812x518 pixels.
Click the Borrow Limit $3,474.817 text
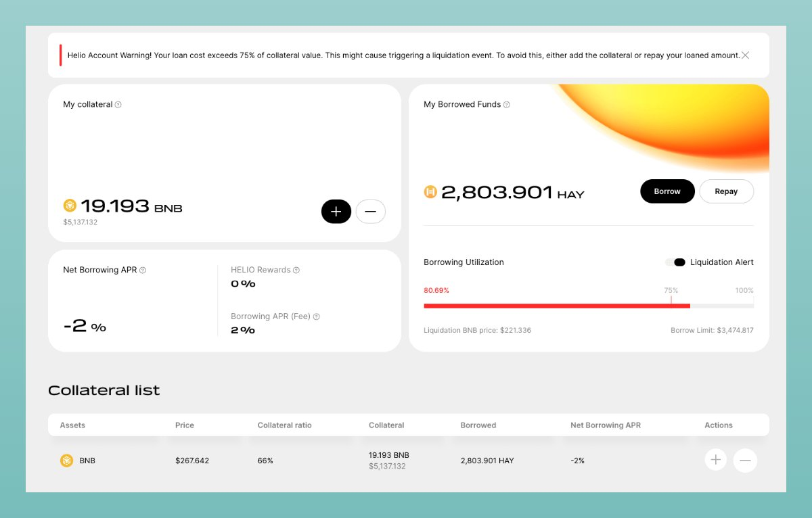tap(712, 331)
